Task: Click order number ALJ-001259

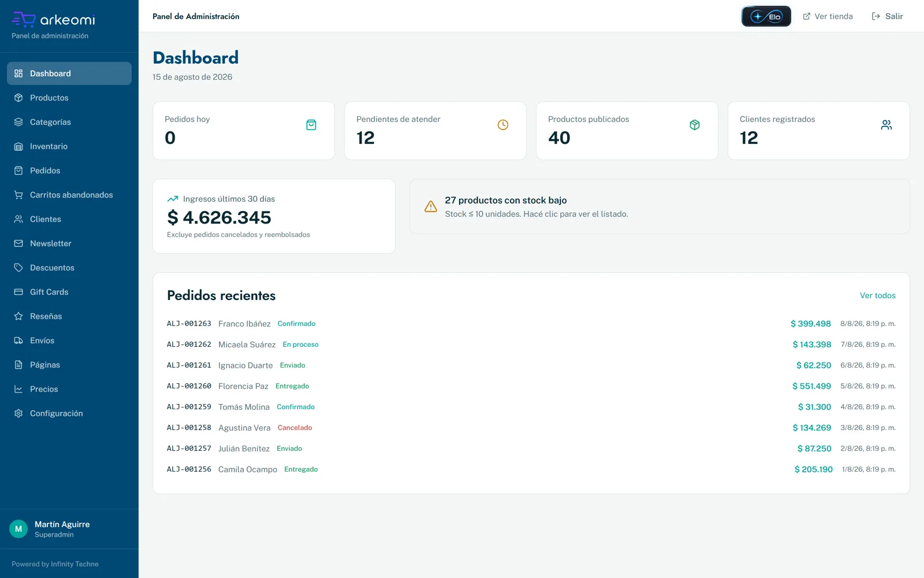Action: click(x=189, y=407)
